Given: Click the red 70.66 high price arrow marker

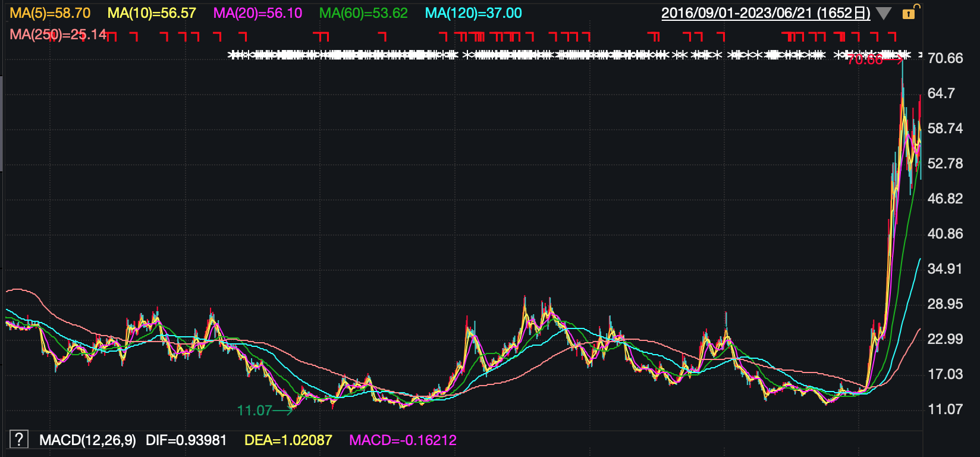Looking at the screenshot, I should tap(874, 60).
